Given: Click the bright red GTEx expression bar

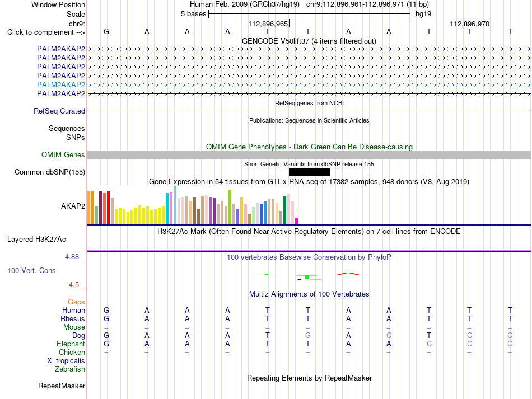Looking at the screenshot, I should point(108,207).
